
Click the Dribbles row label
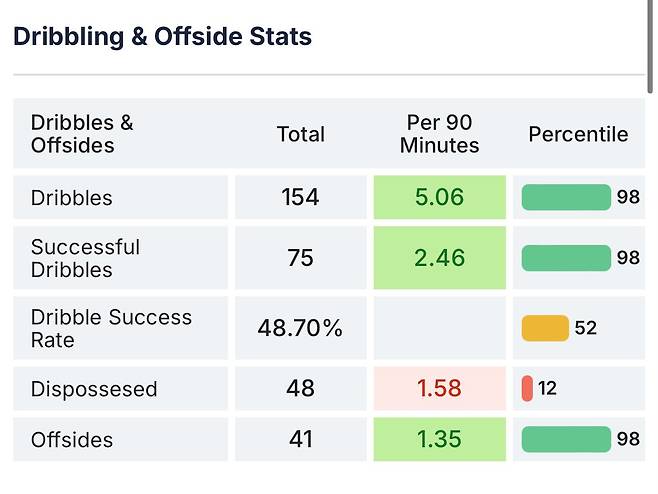72,198
